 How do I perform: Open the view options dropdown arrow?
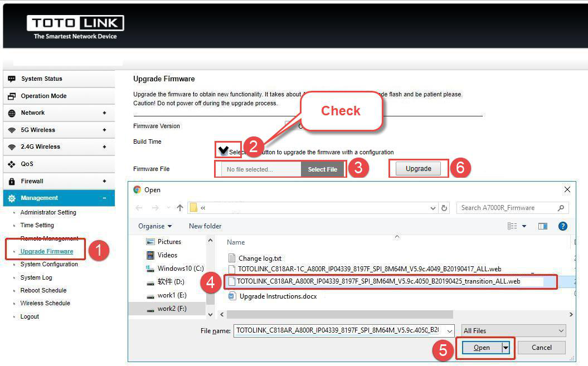tap(524, 226)
